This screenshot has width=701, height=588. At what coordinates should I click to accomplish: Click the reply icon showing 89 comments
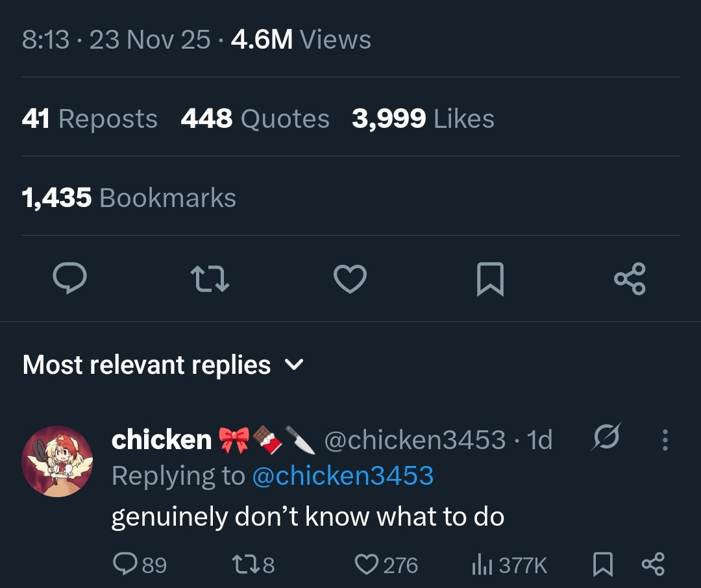pyautogui.click(x=125, y=565)
